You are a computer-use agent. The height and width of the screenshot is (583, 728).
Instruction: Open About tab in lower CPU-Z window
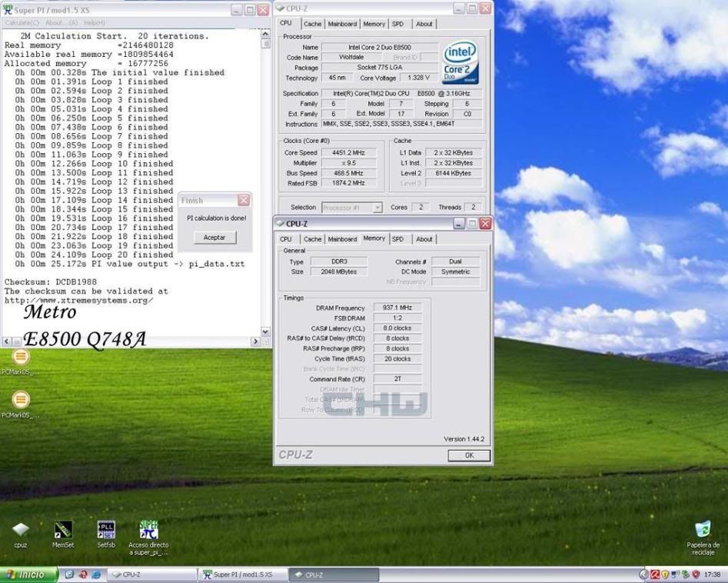(x=424, y=239)
